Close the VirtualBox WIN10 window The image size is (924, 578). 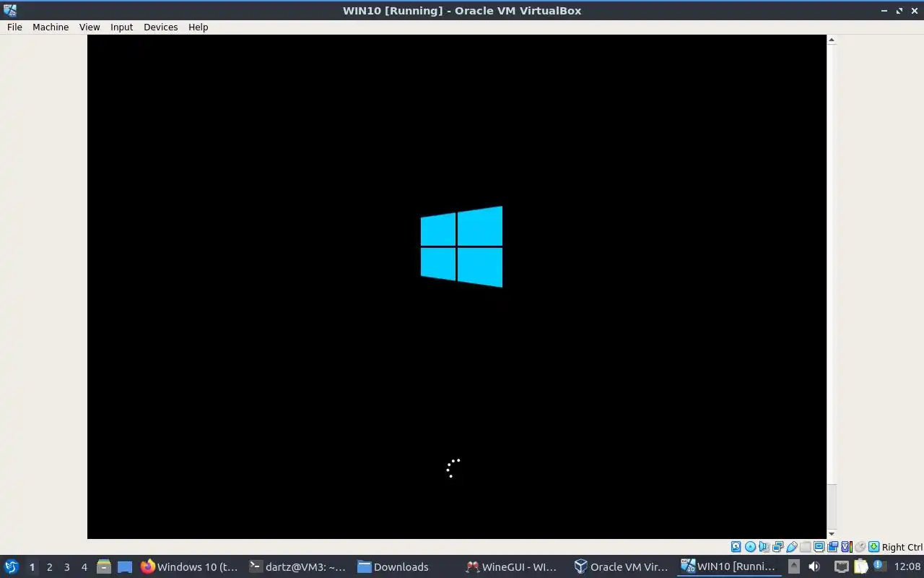914,10
